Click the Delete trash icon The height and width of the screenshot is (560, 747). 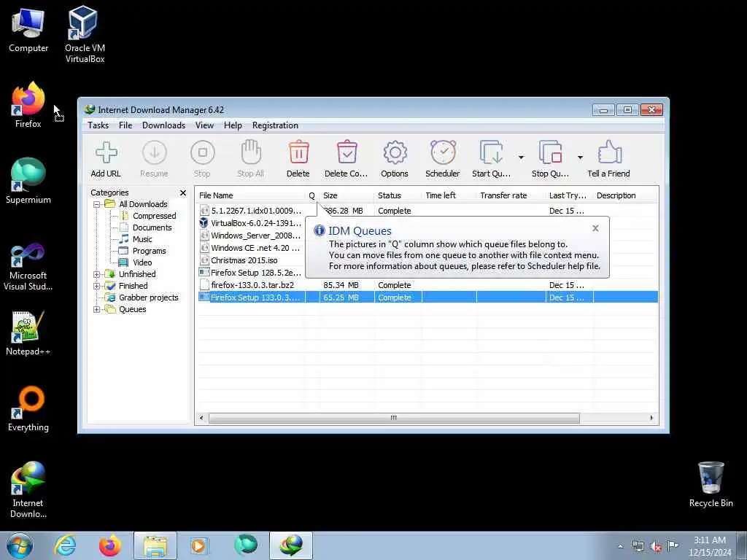tap(298, 152)
